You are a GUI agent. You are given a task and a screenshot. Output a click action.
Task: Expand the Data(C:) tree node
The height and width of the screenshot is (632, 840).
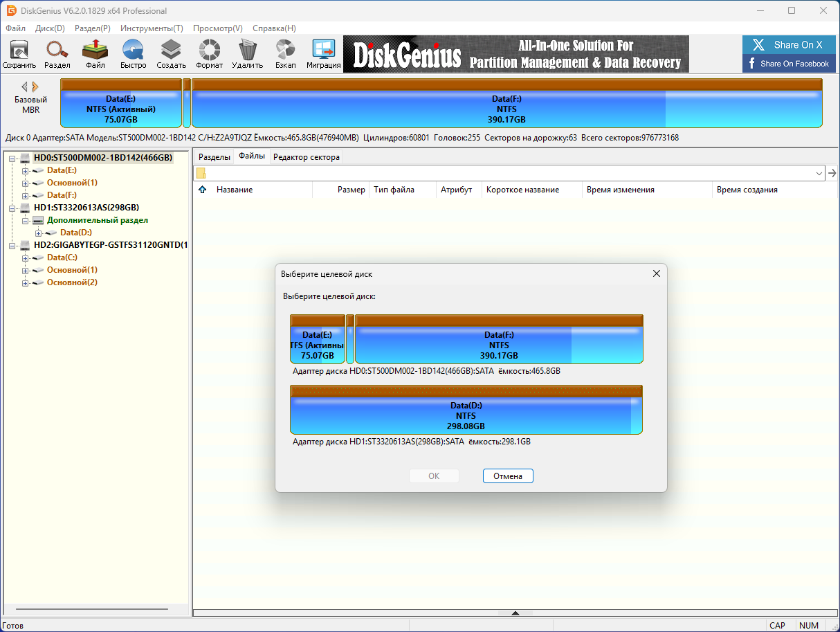[x=26, y=258]
